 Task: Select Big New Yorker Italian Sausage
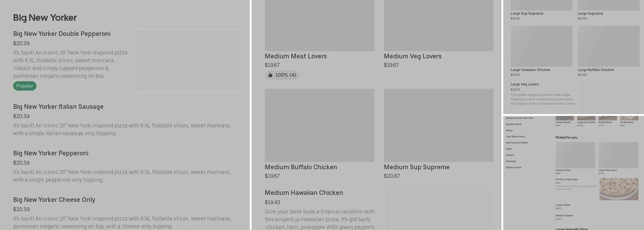tap(58, 107)
